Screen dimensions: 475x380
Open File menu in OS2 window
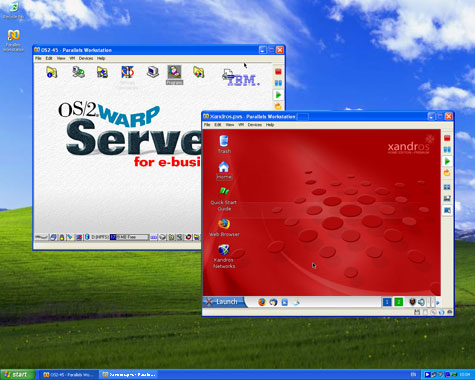point(38,58)
